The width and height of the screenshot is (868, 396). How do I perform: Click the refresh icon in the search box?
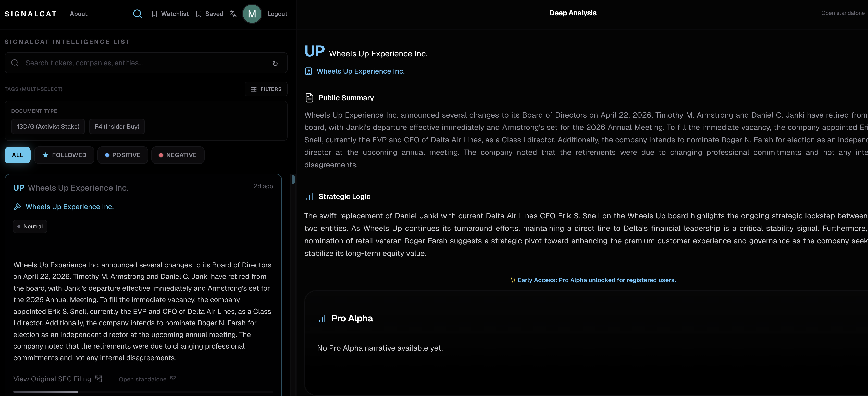pos(275,63)
